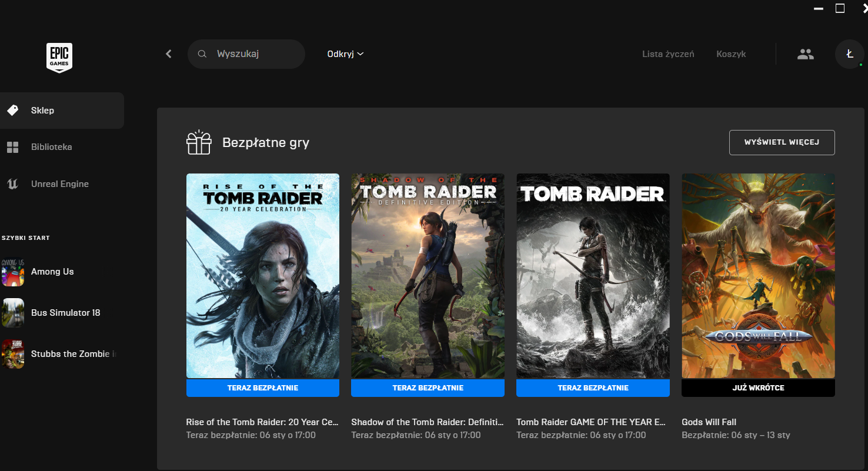Open the friends list icon
Screen dimensions: 868x471
point(805,54)
